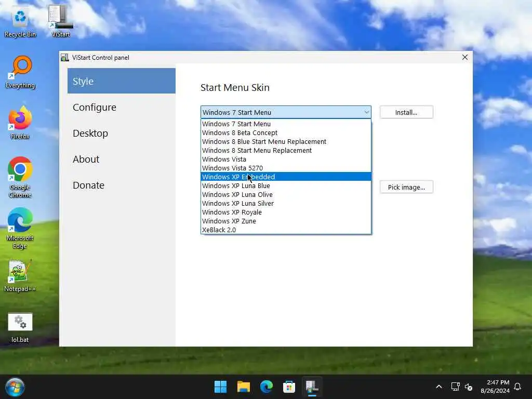Choose Windows 7 Start Menu in list
Viewport: 532px width, 399px height.
pos(286,124)
